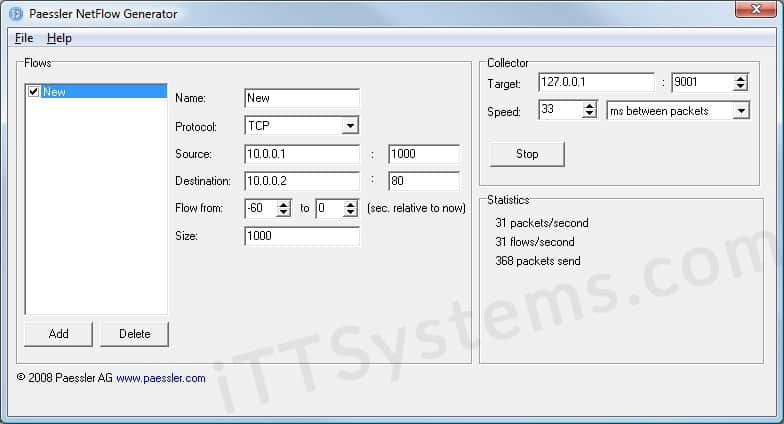Decrease the Speed value
The image size is (784, 424).
590,114
